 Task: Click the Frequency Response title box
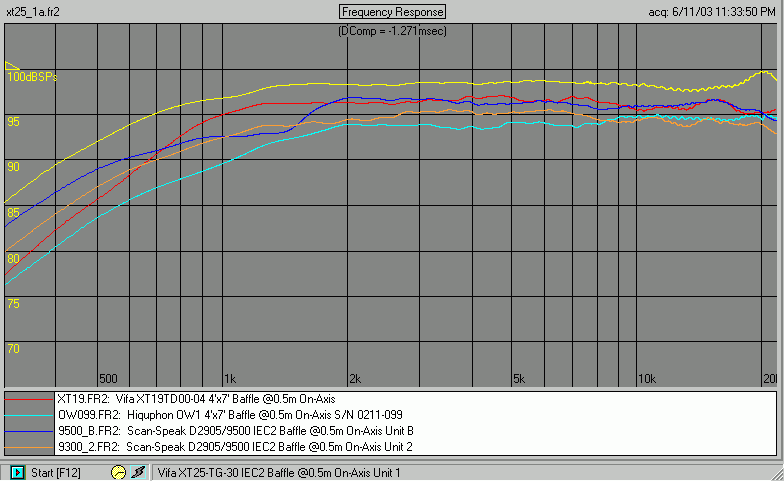click(x=393, y=11)
